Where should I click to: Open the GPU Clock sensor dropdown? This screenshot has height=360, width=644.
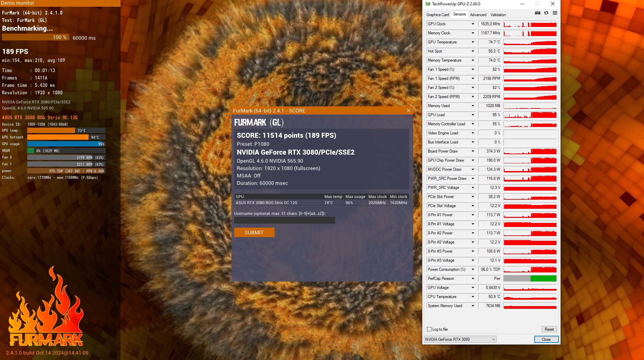[473, 24]
